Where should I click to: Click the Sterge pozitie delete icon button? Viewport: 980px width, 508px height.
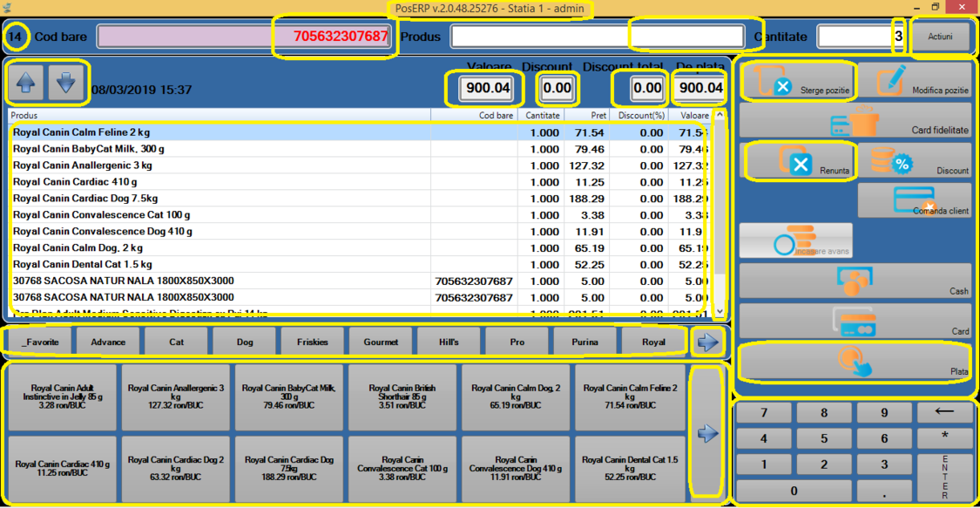tap(796, 80)
